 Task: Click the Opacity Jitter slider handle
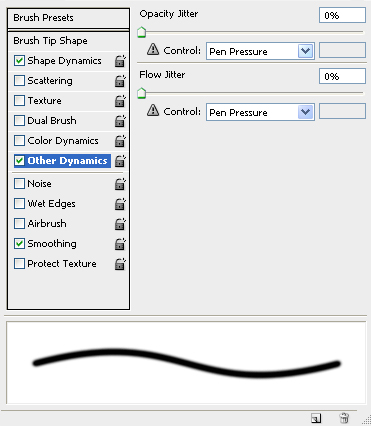(x=142, y=33)
